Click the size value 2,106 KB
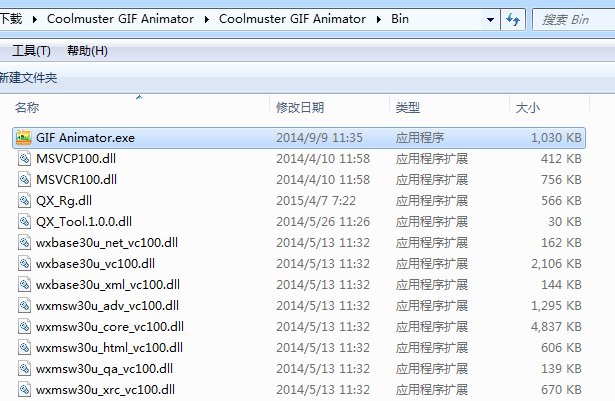 point(556,264)
